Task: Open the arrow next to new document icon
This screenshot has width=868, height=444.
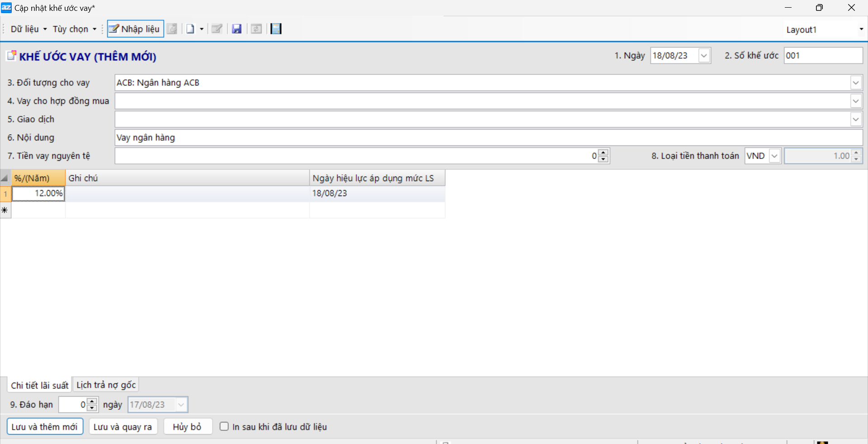Action: click(202, 29)
